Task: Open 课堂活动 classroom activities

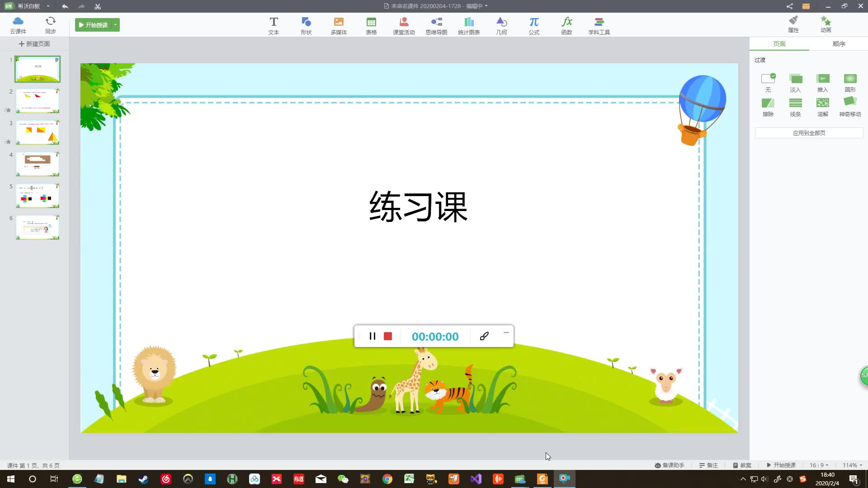Action: [x=404, y=26]
